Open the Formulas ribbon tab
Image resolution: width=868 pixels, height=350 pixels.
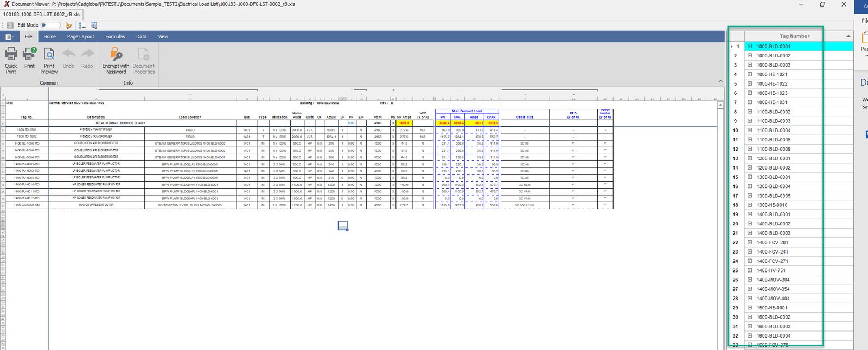(x=115, y=37)
